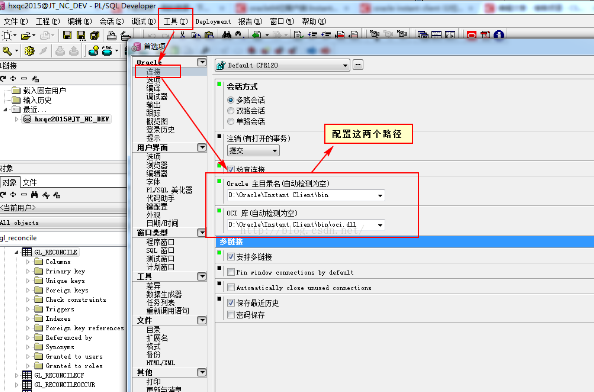Collapse the 用户界面 preferences section
Viewport: 594px width, 392px height.
coord(202,147)
